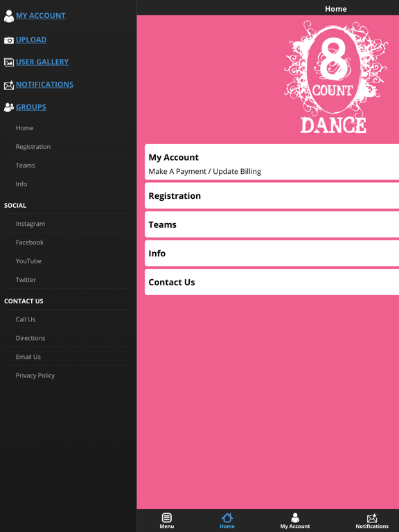Tap the My Account icon in bottom bar
Screen dimensions: 399x532
[x=295, y=517]
